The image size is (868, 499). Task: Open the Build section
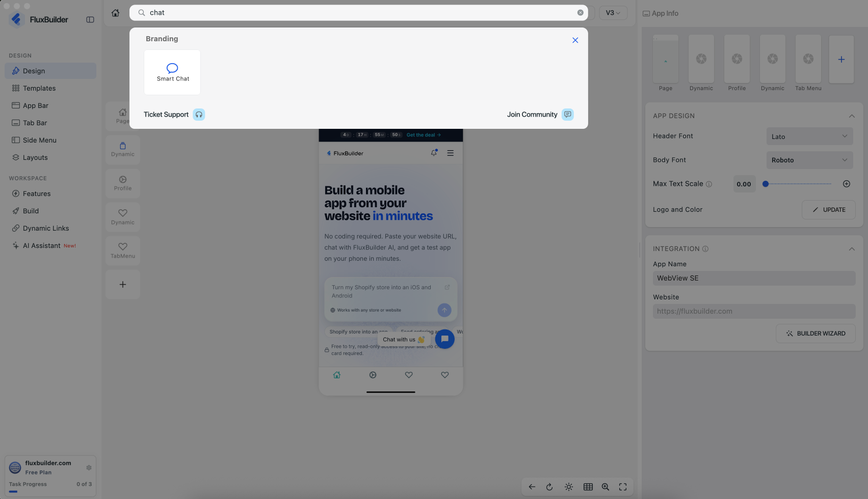pyautogui.click(x=50, y=211)
